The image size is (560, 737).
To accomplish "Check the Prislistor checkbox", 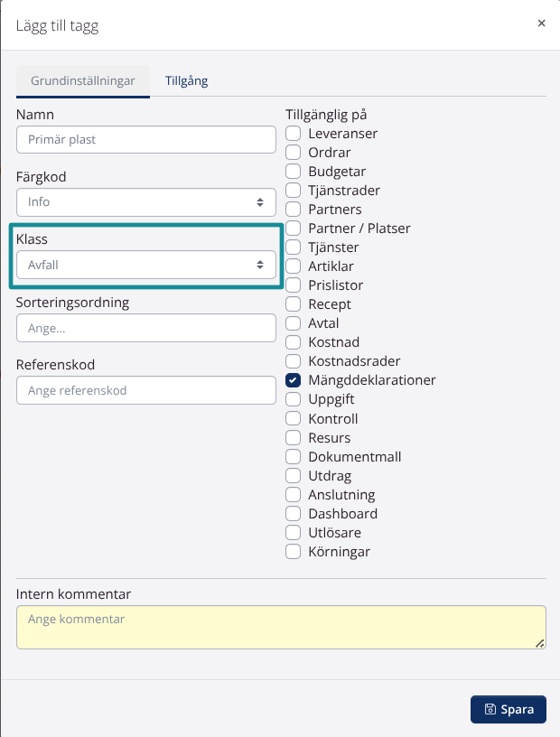I will click(x=293, y=285).
